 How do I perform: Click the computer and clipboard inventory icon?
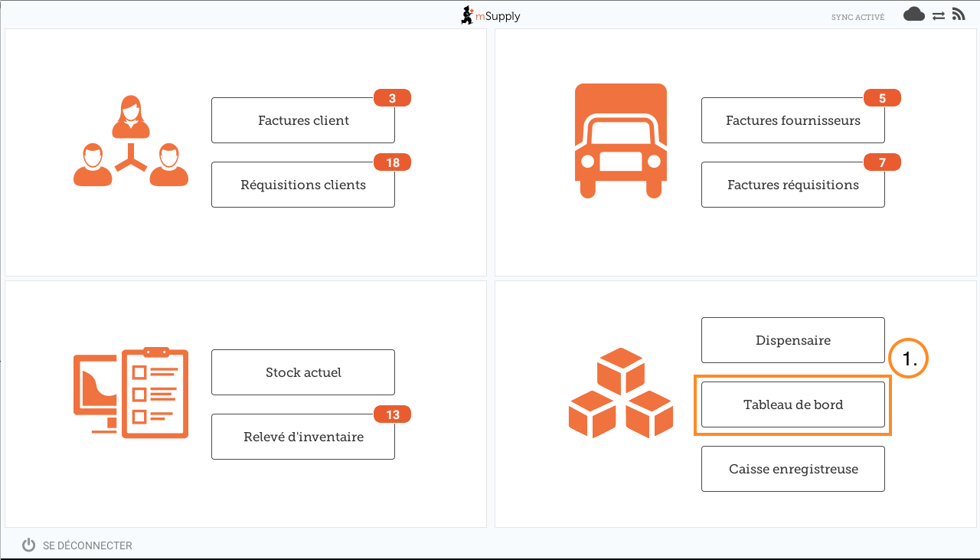130,393
